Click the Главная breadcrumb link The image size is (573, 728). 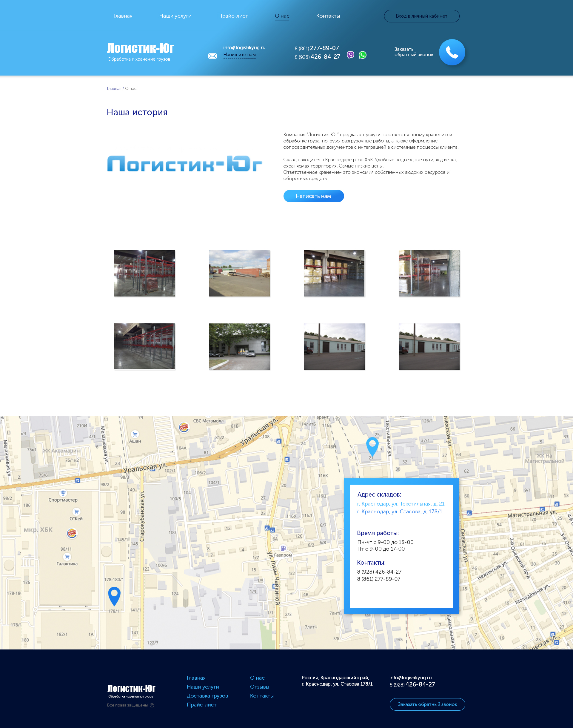coord(114,89)
